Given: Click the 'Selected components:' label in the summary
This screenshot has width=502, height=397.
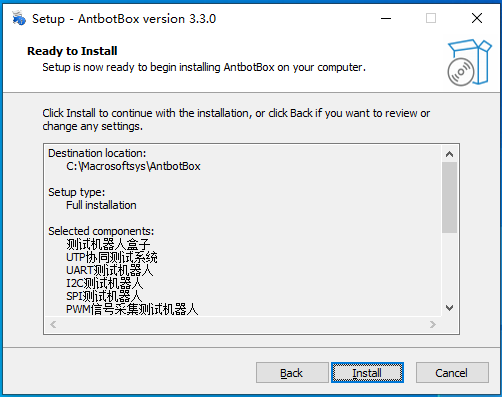Looking at the screenshot, I should coord(101,231).
